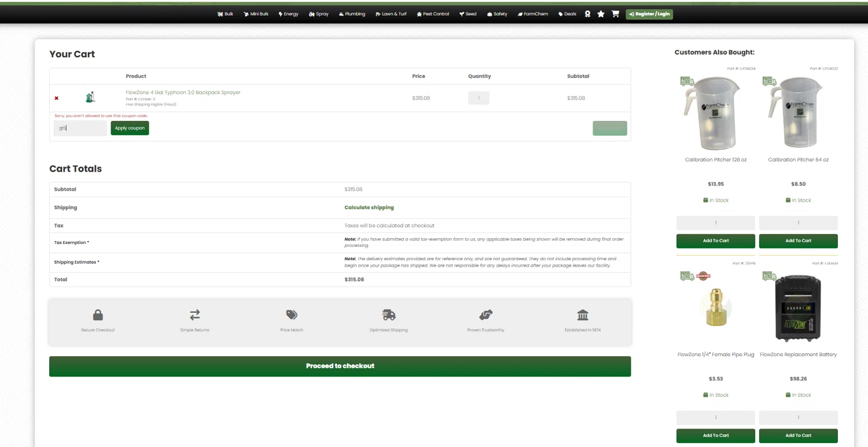Click the award ribbon icon in navbar
Viewport: 868px width, 447px height.
coord(587,14)
